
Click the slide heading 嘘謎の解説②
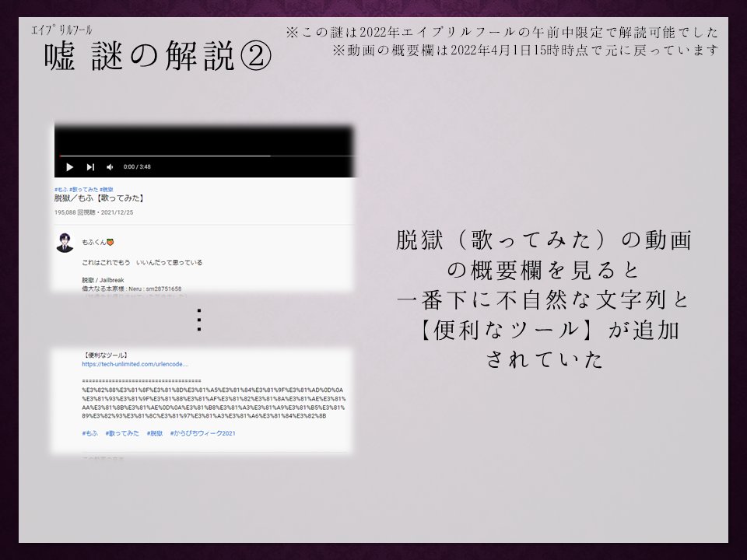[x=158, y=55]
